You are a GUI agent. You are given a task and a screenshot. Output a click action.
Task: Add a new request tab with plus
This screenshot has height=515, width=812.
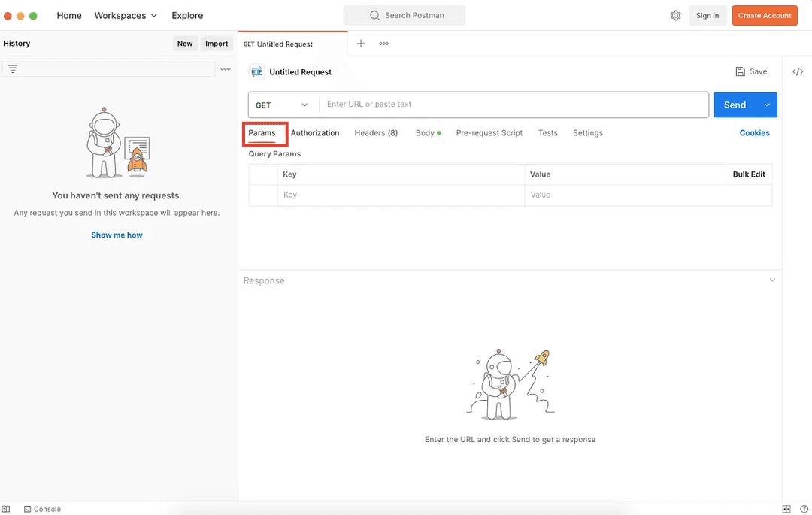(361, 44)
